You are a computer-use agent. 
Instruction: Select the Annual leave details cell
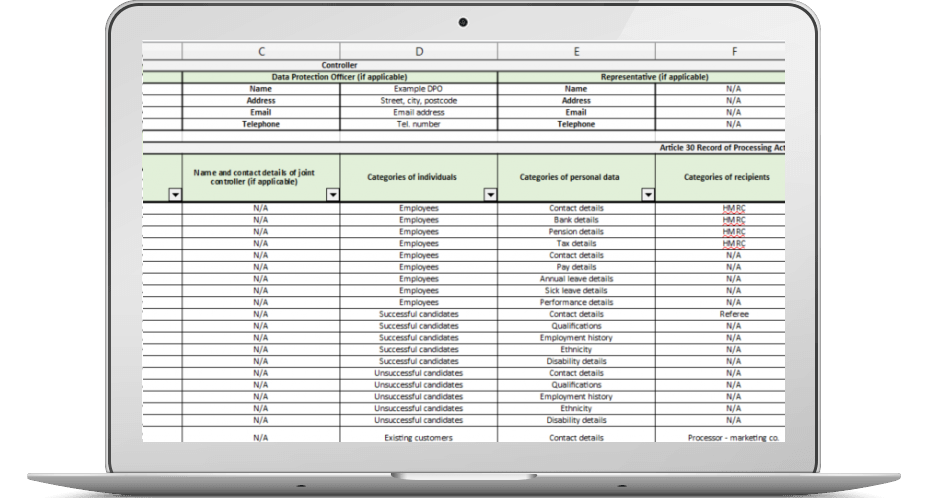[x=576, y=279]
